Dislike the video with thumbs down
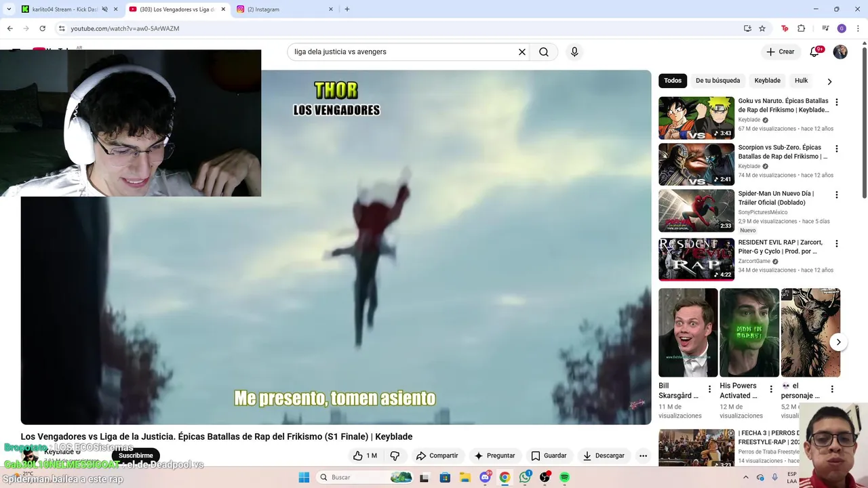The image size is (868, 488). (395, 455)
